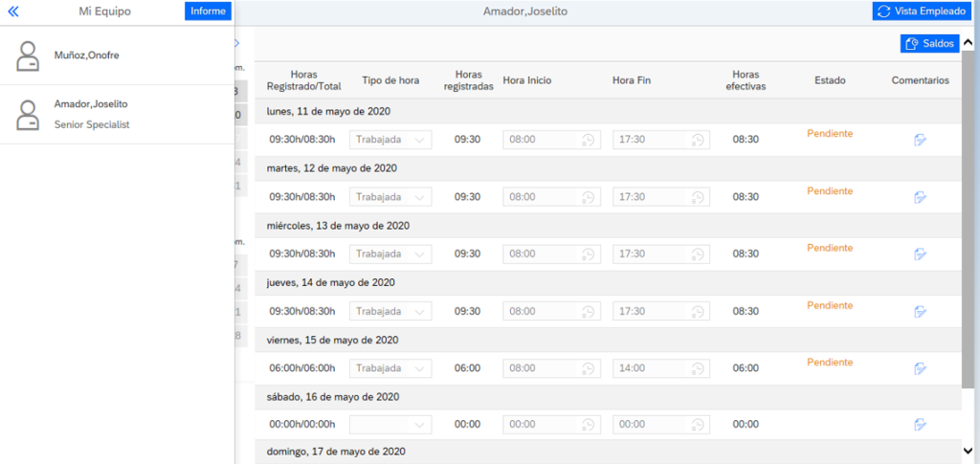Open time picker icon for lunes Hora Fin
This screenshot has width=980, height=464.
pyautogui.click(x=698, y=140)
